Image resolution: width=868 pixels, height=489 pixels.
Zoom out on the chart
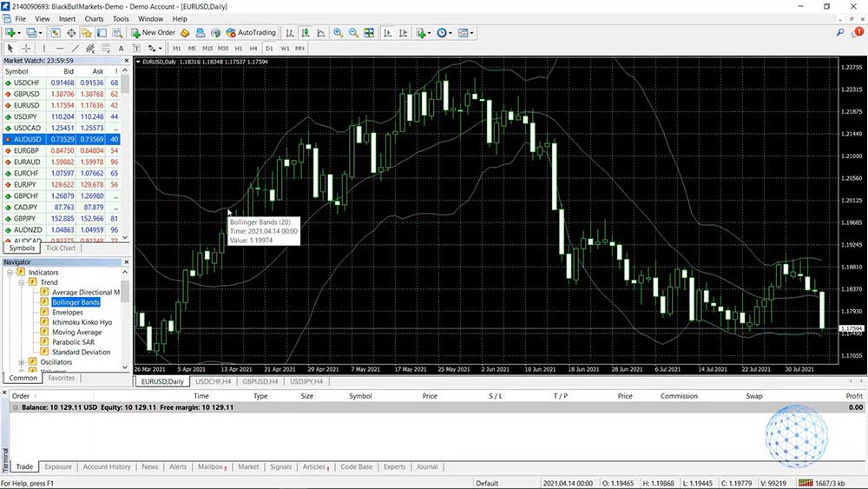tap(353, 33)
